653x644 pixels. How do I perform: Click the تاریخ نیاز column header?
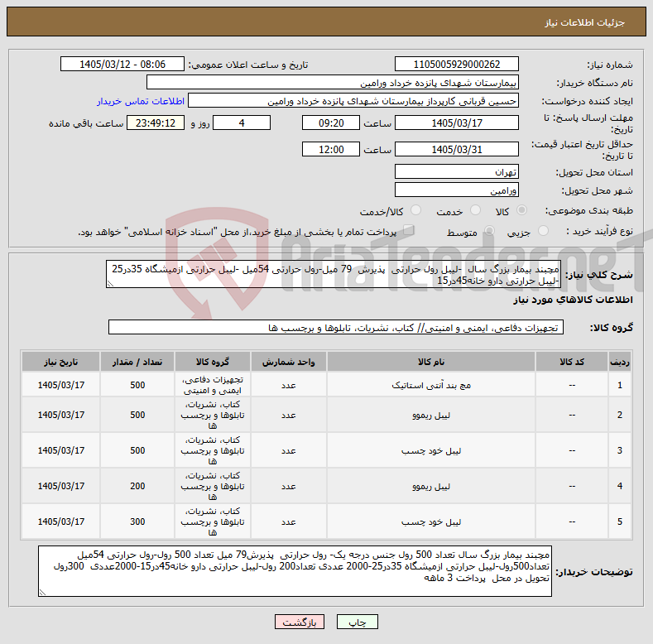[x=60, y=362]
